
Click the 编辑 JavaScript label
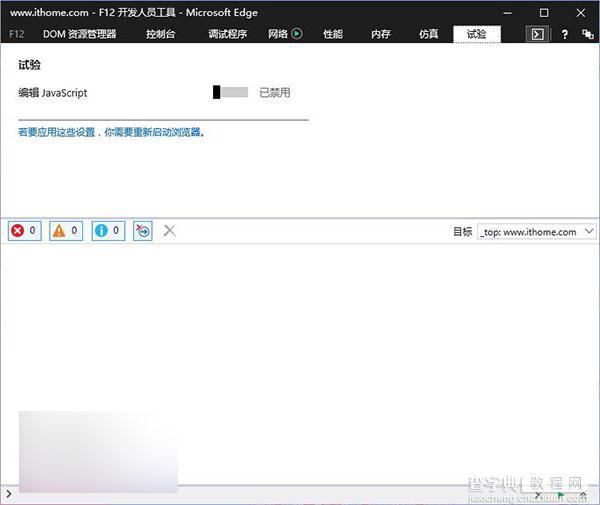click(x=53, y=93)
